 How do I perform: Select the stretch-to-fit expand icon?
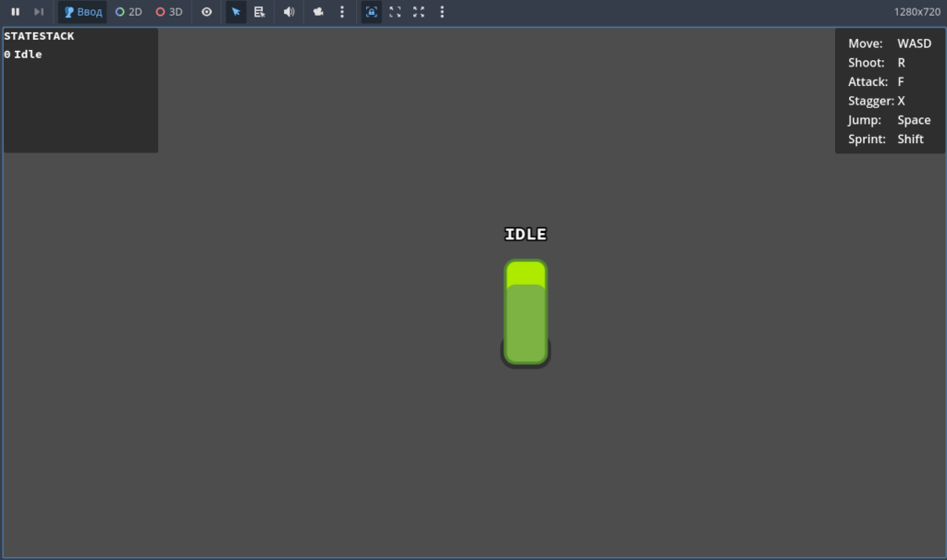point(419,11)
